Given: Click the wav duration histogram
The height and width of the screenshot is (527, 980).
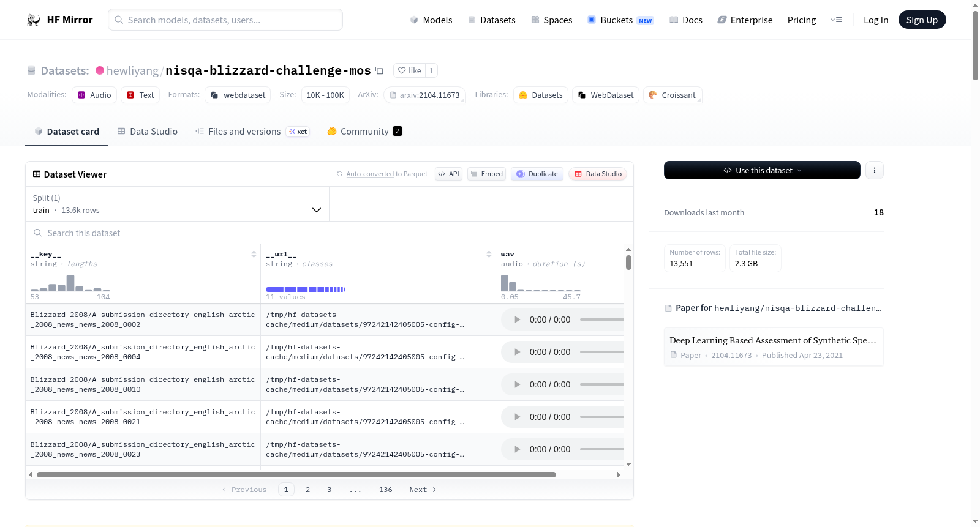Looking at the screenshot, I should click(540, 283).
